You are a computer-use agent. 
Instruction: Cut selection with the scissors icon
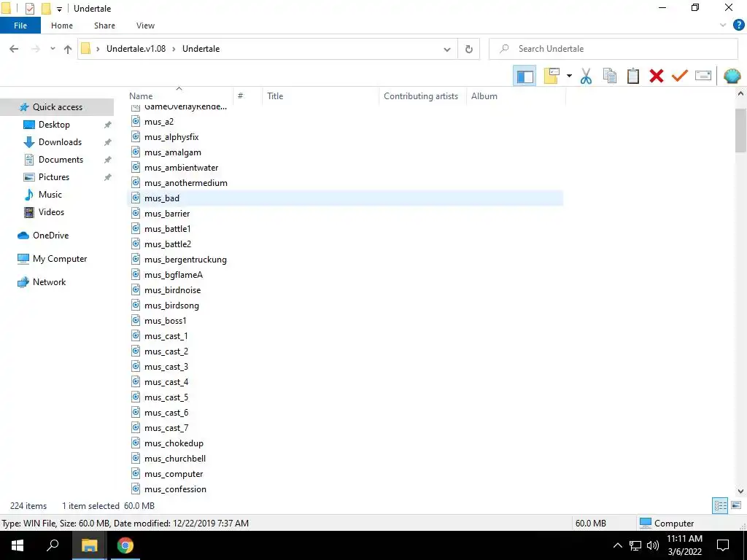tap(586, 76)
